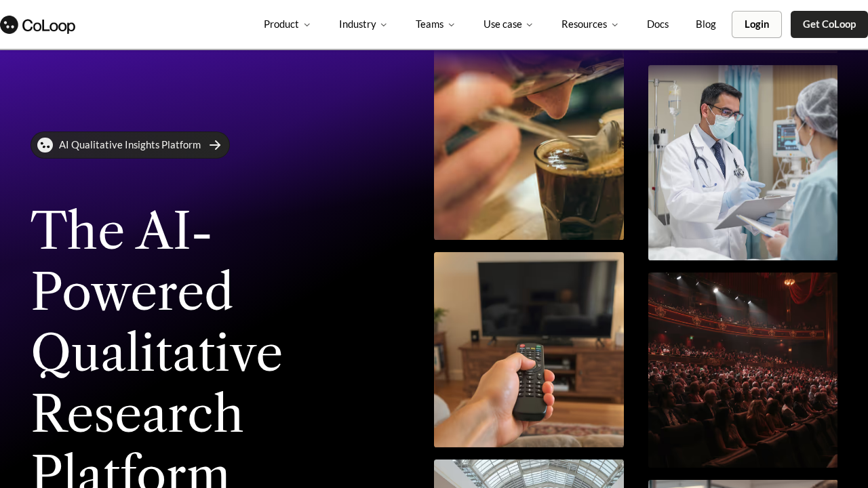Open the Product menu
This screenshot has width=868, height=488.
tap(287, 24)
